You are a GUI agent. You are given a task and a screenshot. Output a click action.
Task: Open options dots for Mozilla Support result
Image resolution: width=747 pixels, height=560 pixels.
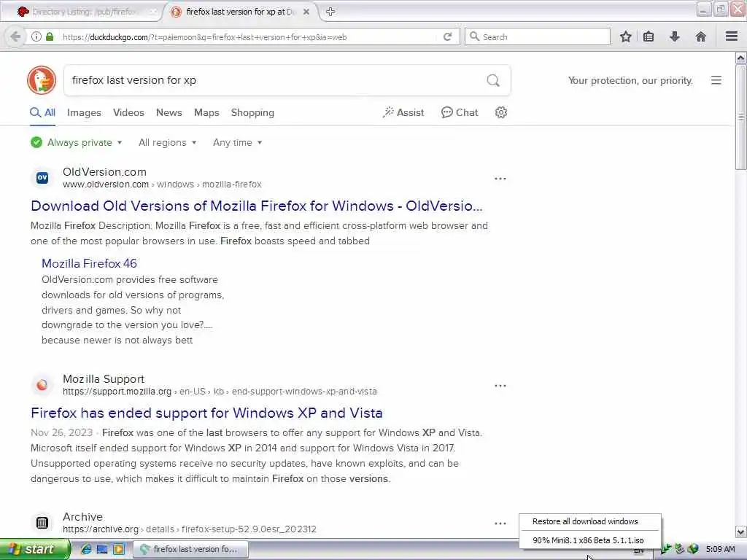pos(500,386)
